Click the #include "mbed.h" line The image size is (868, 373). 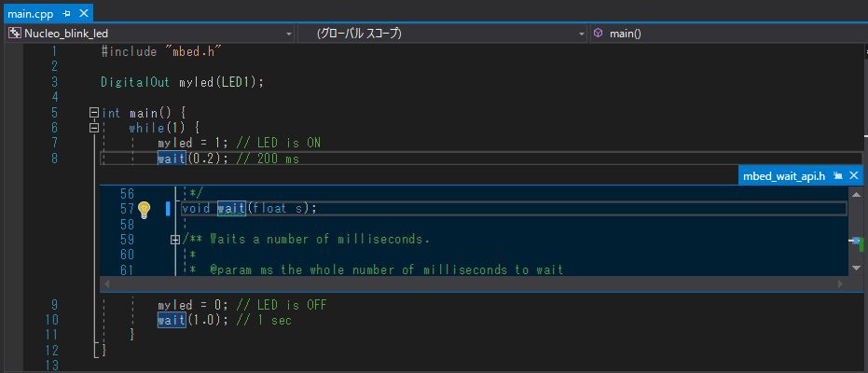(161, 51)
